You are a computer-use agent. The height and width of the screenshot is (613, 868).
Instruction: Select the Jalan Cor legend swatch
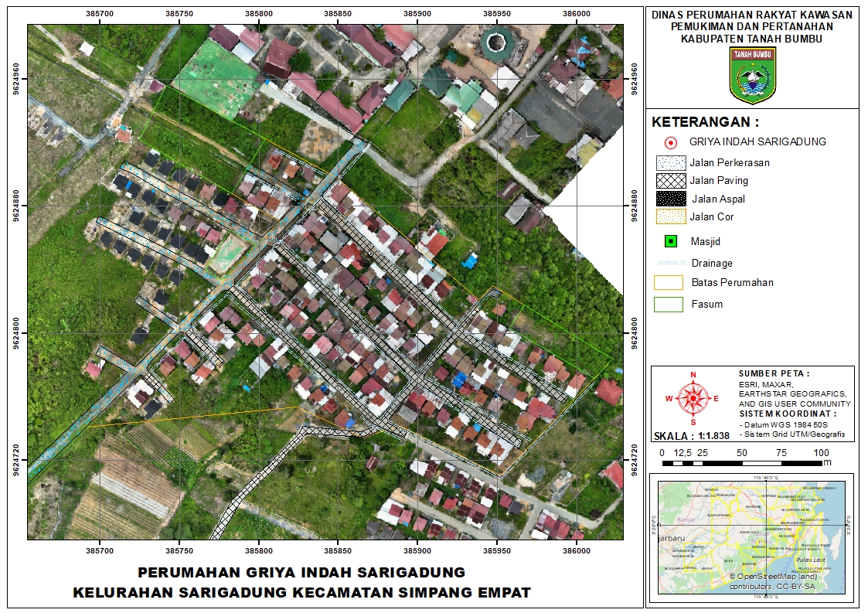point(670,217)
